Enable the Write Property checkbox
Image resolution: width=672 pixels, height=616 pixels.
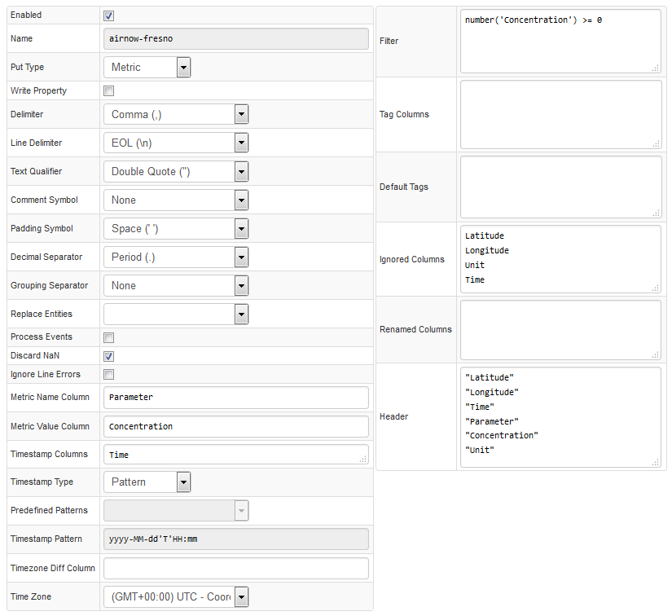109,91
